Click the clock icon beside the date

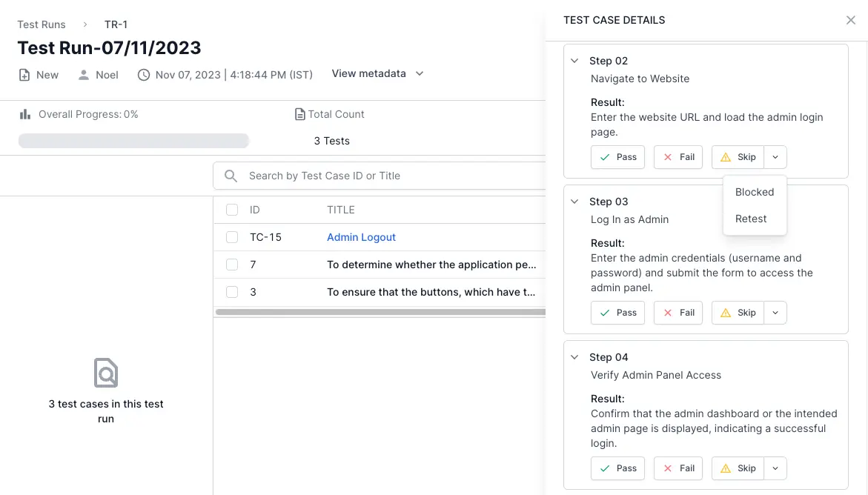point(144,75)
